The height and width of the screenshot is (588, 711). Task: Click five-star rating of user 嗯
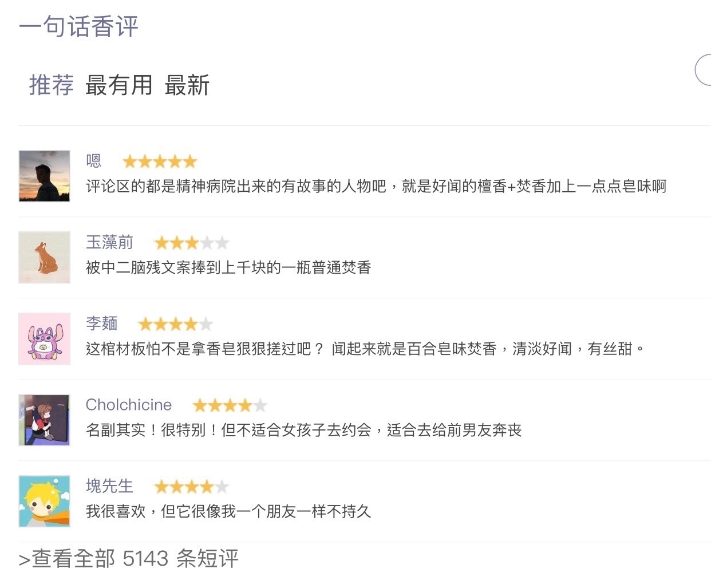pos(160,161)
